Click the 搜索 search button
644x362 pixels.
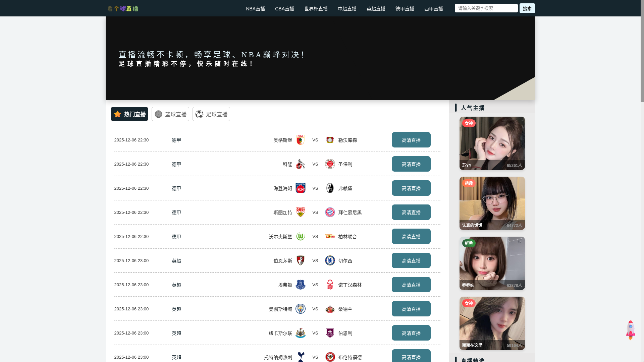(527, 8)
